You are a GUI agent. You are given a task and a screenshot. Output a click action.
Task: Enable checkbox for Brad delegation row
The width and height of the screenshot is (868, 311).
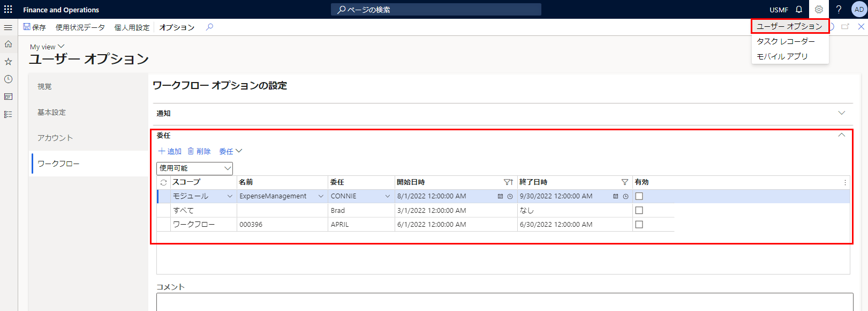coord(639,210)
